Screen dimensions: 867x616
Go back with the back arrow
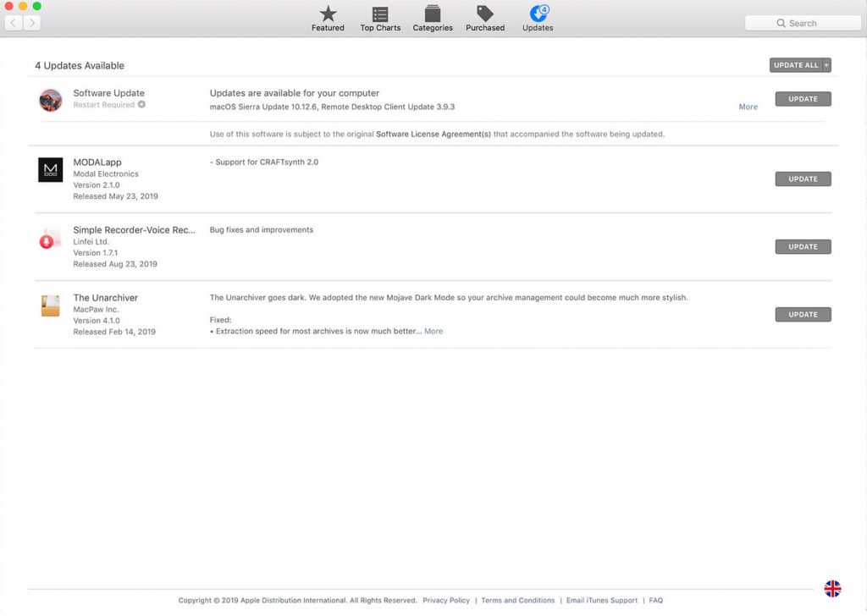[x=14, y=23]
